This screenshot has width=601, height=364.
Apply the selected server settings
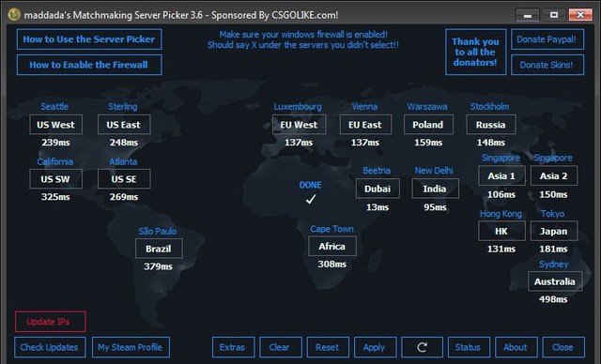click(375, 347)
